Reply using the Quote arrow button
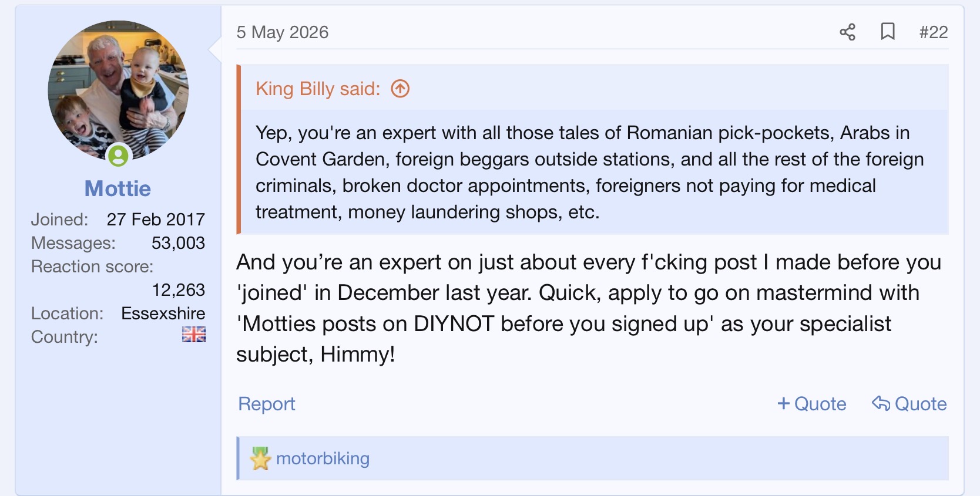980x496 pixels. tap(909, 404)
